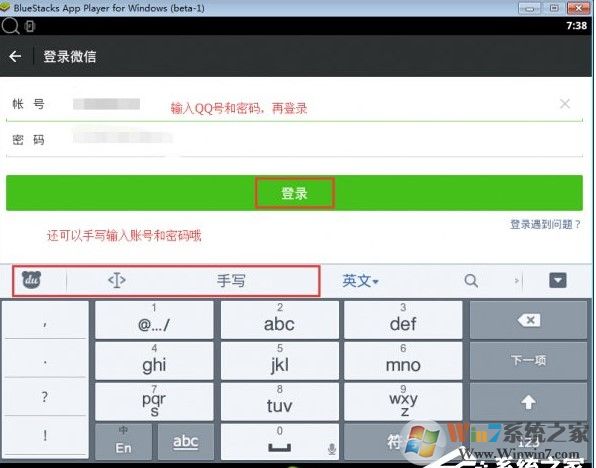The height and width of the screenshot is (468, 596).
Task: Tap the 1 @.../ symbols key
Action: click(154, 320)
